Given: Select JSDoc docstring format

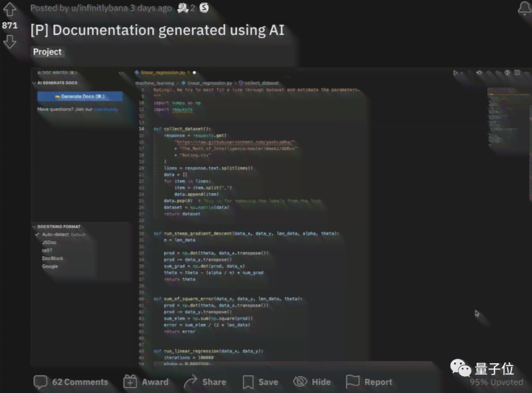Looking at the screenshot, I should click(x=49, y=243).
